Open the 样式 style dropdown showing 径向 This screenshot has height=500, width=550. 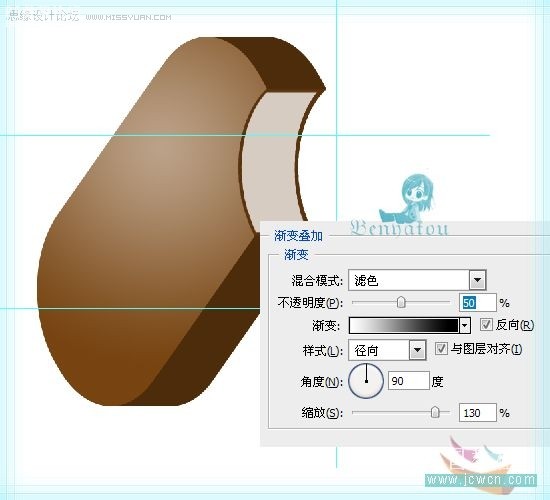tap(387, 350)
